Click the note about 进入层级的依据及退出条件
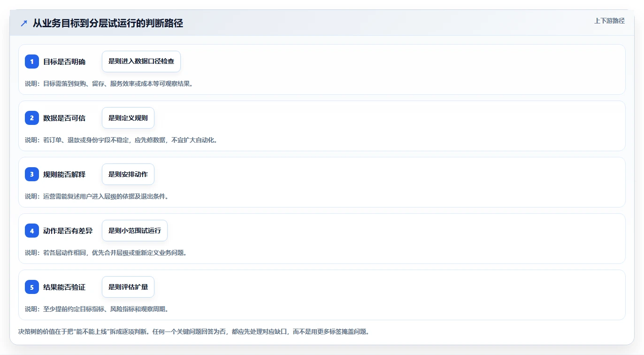 pyautogui.click(x=97, y=196)
